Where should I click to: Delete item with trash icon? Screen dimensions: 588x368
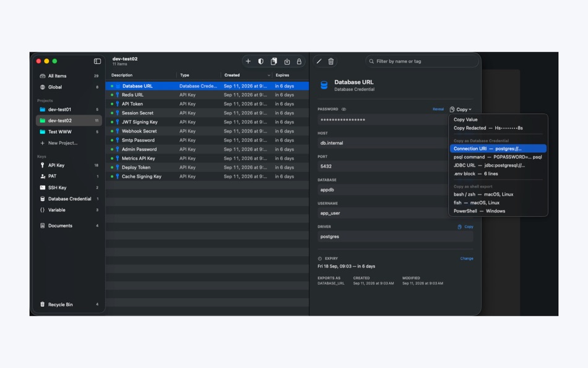(x=331, y=61)
